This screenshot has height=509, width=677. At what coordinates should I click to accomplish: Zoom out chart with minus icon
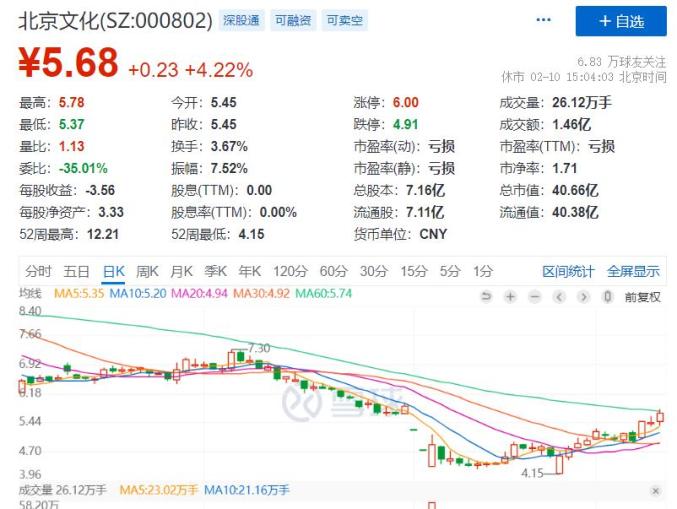pos(535,297)
